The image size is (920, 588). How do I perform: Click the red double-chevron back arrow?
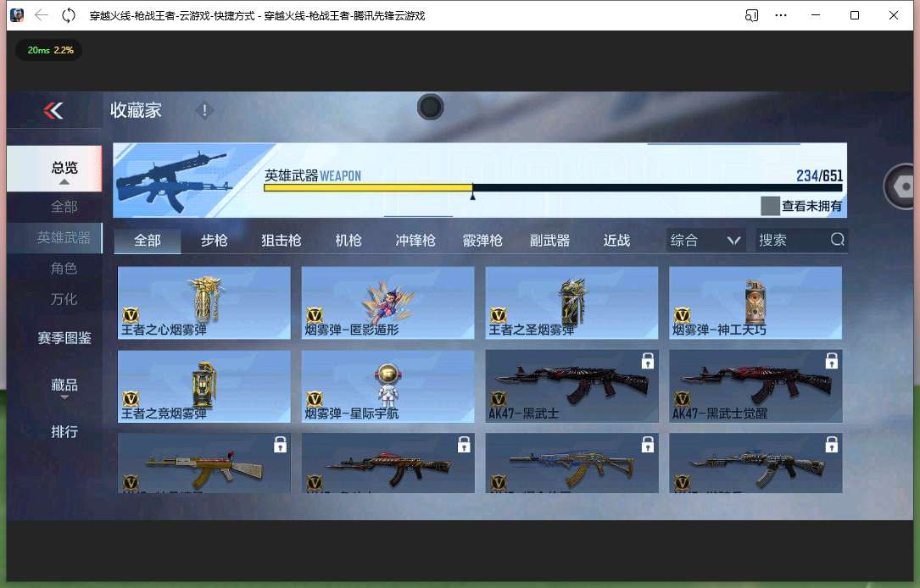[x=53, y=110]
